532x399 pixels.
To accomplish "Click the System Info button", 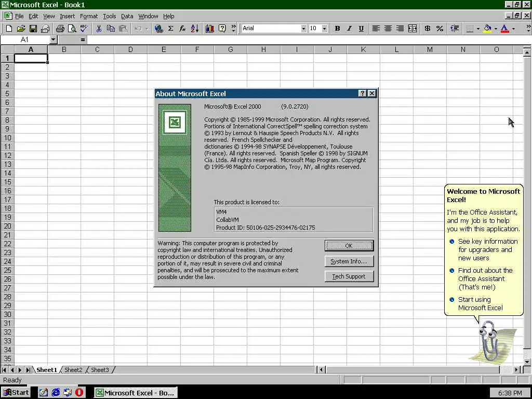I will coord(349,261).
